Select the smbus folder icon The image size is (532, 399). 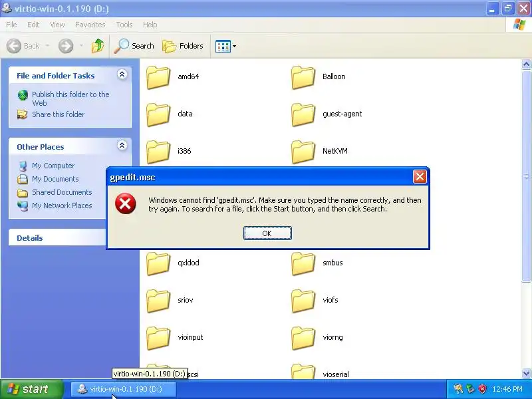coord(303,263)
